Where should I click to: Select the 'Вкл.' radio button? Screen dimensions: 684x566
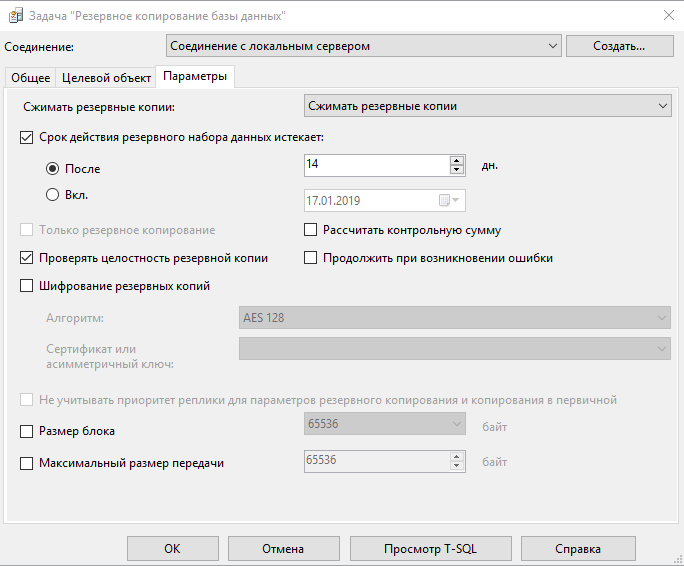coord(52,195)
